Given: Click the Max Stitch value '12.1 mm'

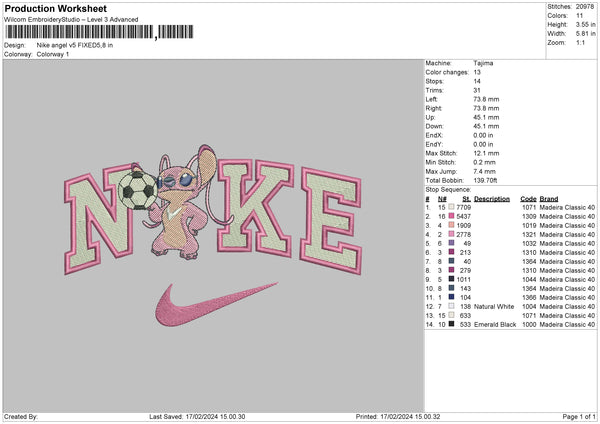Looking at the screenshot, I should [486, 153].
